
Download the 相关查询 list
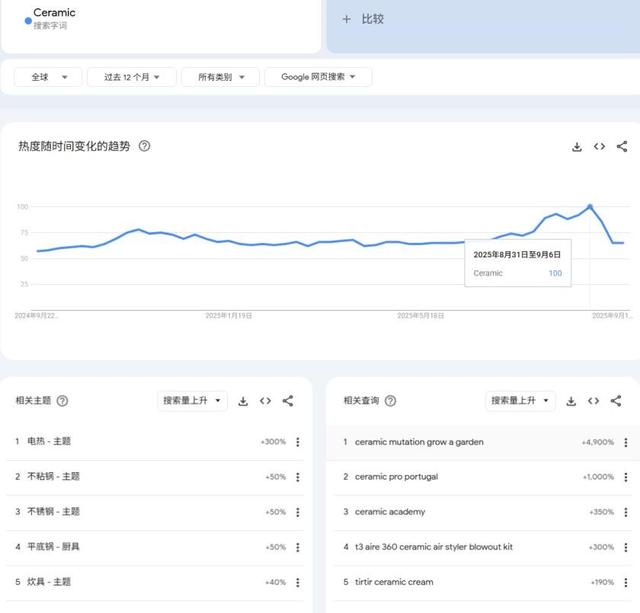[x=571, y=401]
